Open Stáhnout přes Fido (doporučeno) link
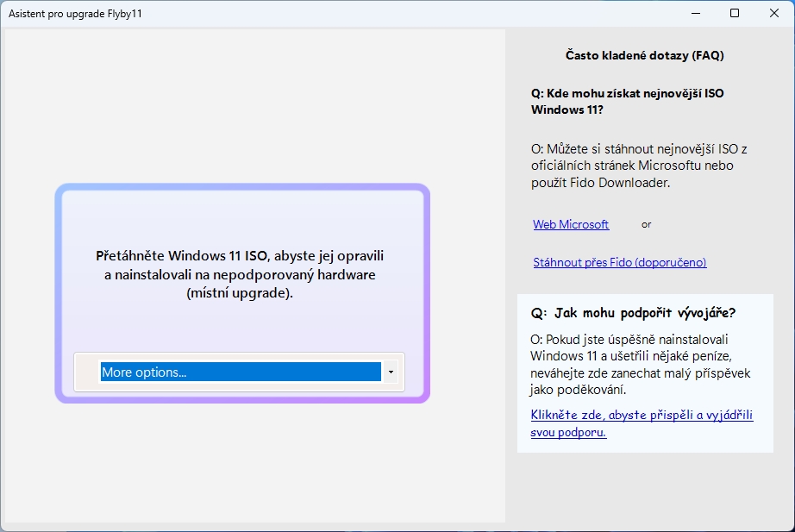This screenshot has height=532, width=795. (x=620, y=262)
